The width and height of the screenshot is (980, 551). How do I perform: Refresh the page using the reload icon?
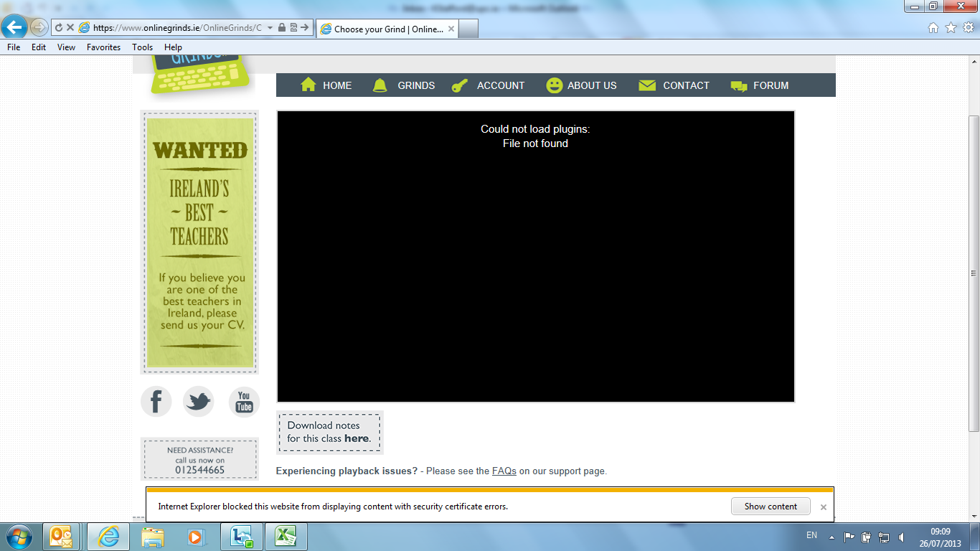click(59, 27)
